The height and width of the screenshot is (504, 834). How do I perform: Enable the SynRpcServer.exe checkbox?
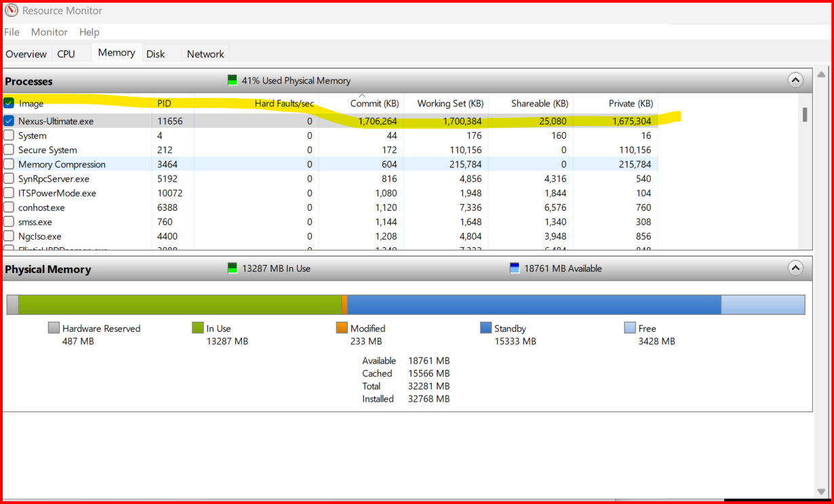(x=9, y=179)
